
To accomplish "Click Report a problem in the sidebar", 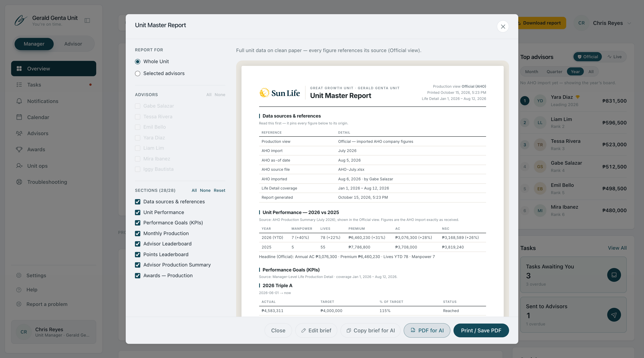I will (x=53, y=304).
